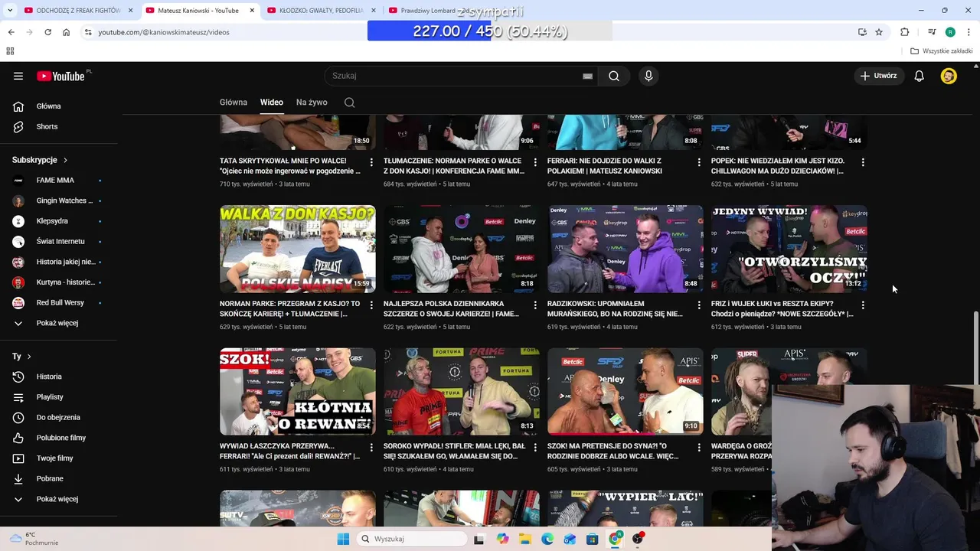Open Chrome three-dot menu
The height and width of the screenshot is (551, 980).
tap(969, 32)
